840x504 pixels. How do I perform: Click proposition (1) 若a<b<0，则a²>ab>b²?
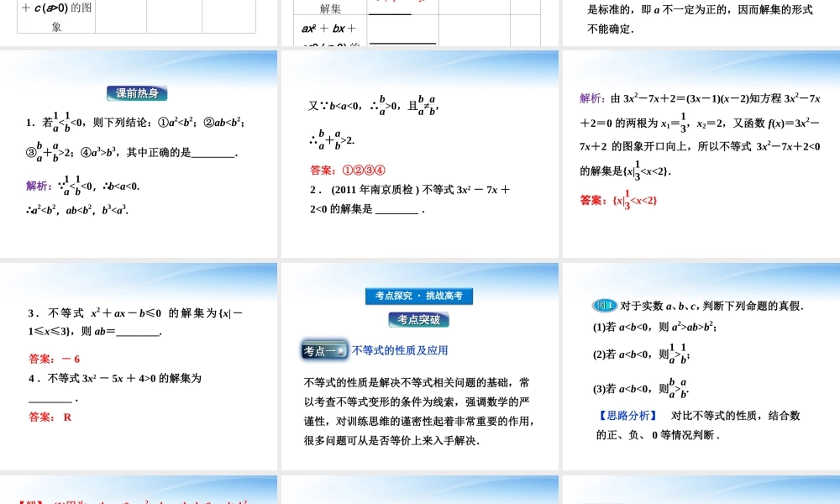pos(654,327)
